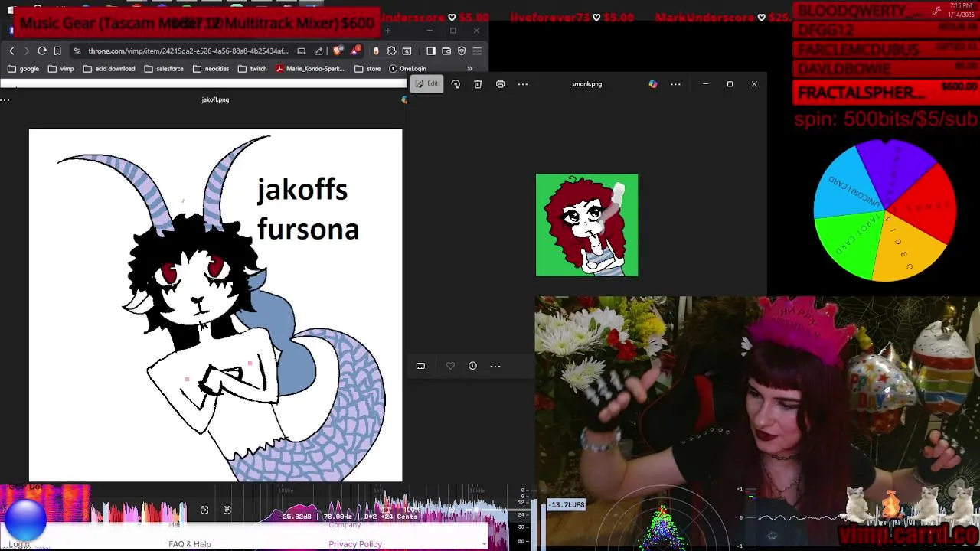The image size is (980, 551).
Task: Print the smonk.png image
Action: pyautogui.click(x=501, y=84)
